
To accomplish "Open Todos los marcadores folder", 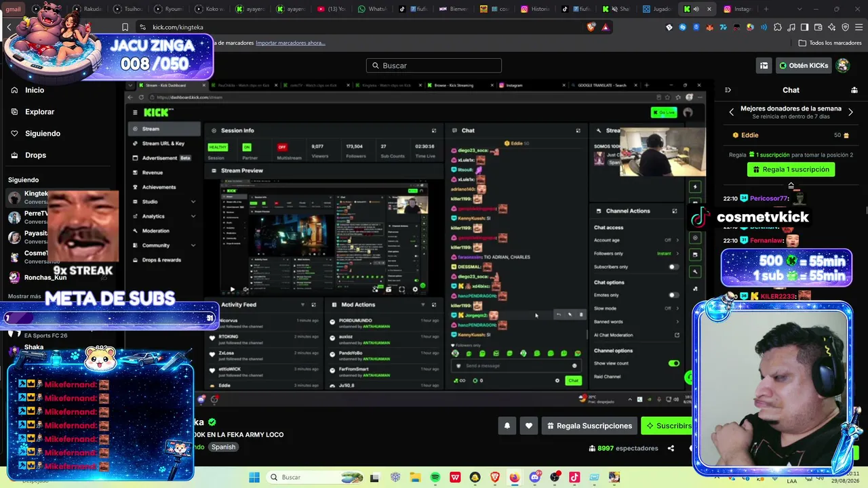I will [830, 43].
